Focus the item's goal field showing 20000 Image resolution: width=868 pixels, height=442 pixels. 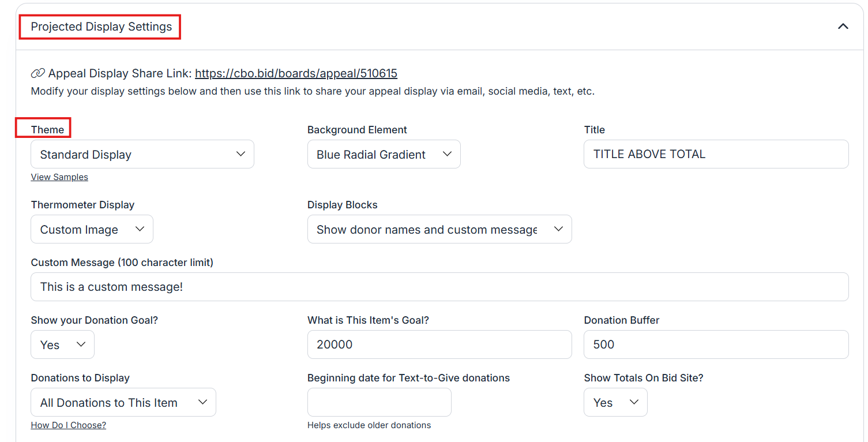tap(439, 344)
